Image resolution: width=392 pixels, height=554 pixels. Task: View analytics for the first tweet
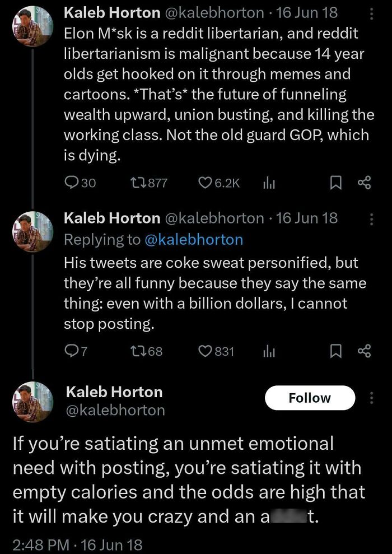coord(269,180)
